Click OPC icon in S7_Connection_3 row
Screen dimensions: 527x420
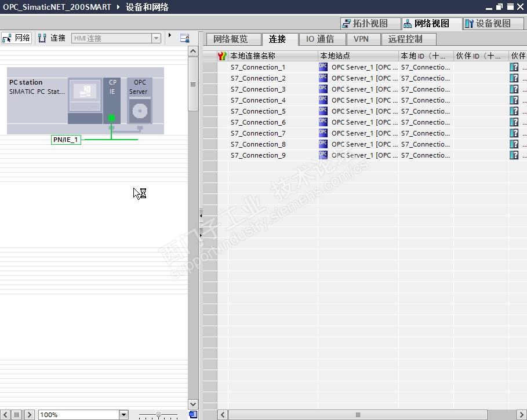click(x=323, y=89)
